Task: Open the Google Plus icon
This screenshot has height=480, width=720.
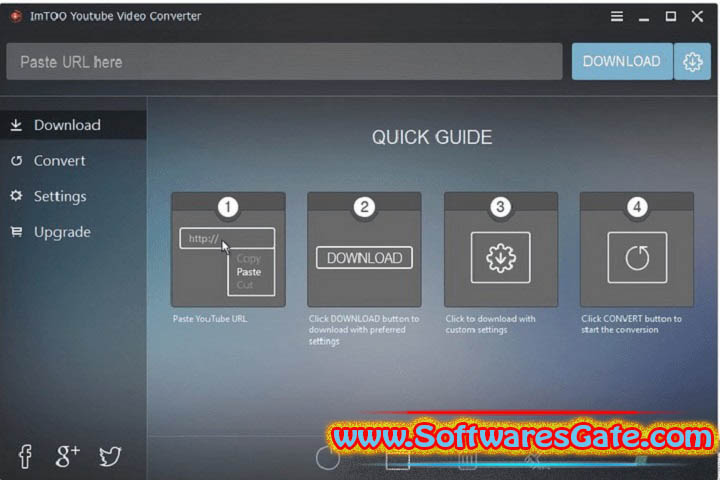Action: (x=67, y=456)
